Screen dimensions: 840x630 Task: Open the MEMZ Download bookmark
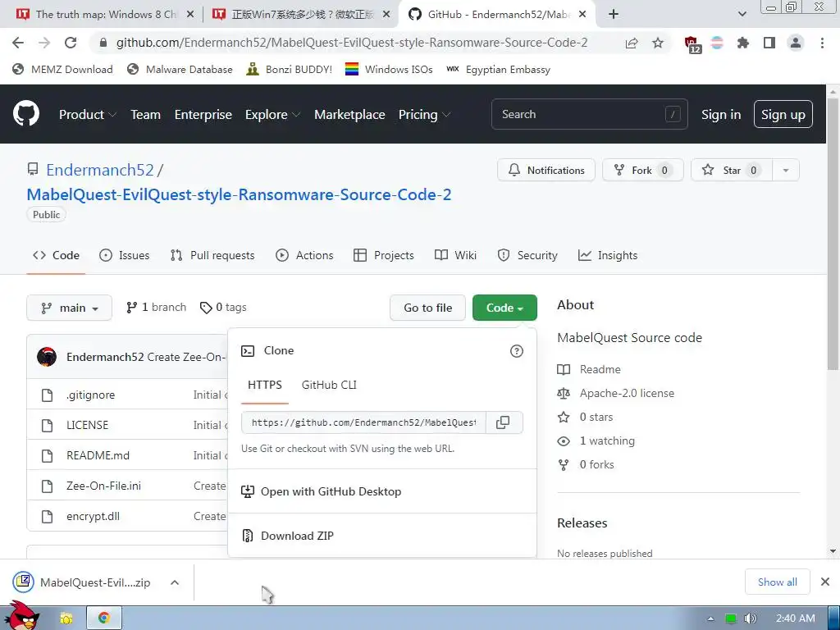62,69
